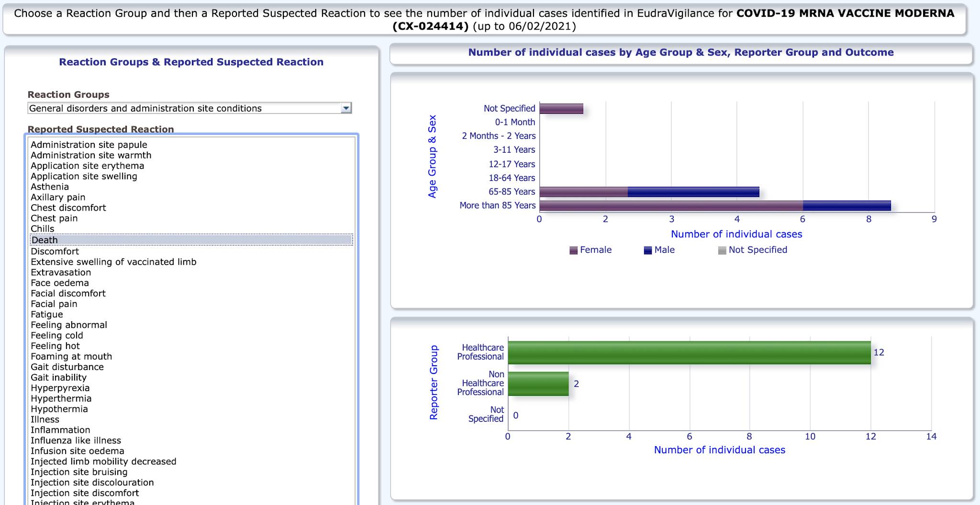Select 'Hypothermia' reaction
This screenshot has height=505, width=980.
point(59,409)
